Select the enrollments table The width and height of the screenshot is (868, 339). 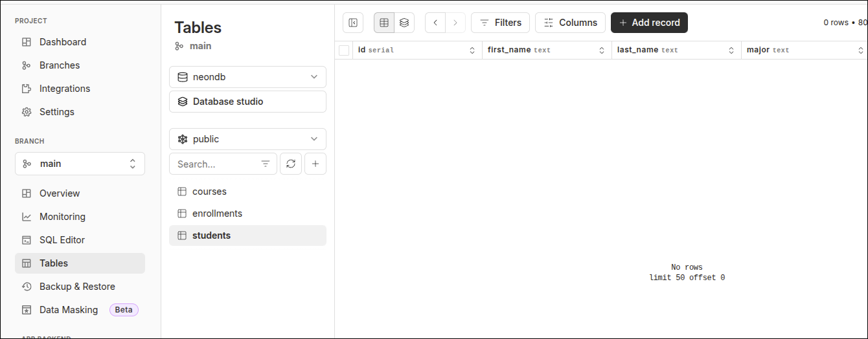click(217, 213)
